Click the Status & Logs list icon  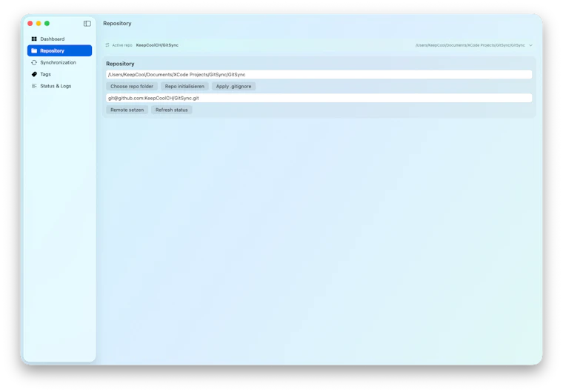(x=34, y=86)
